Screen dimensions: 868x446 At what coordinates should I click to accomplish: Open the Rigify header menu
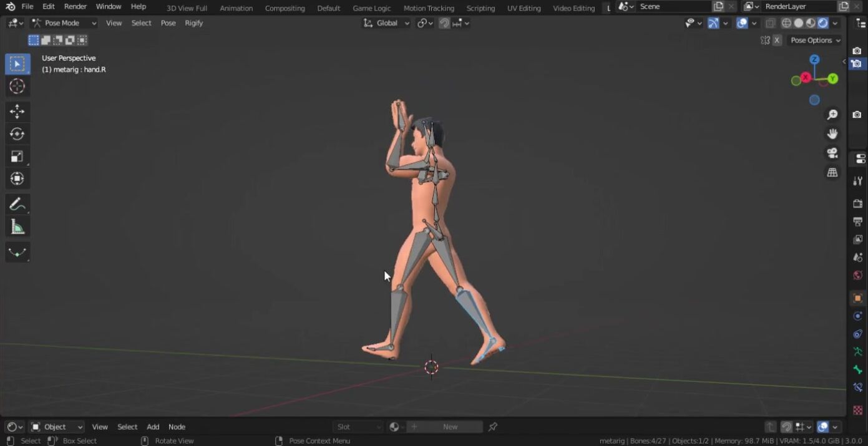click(193, 23)
